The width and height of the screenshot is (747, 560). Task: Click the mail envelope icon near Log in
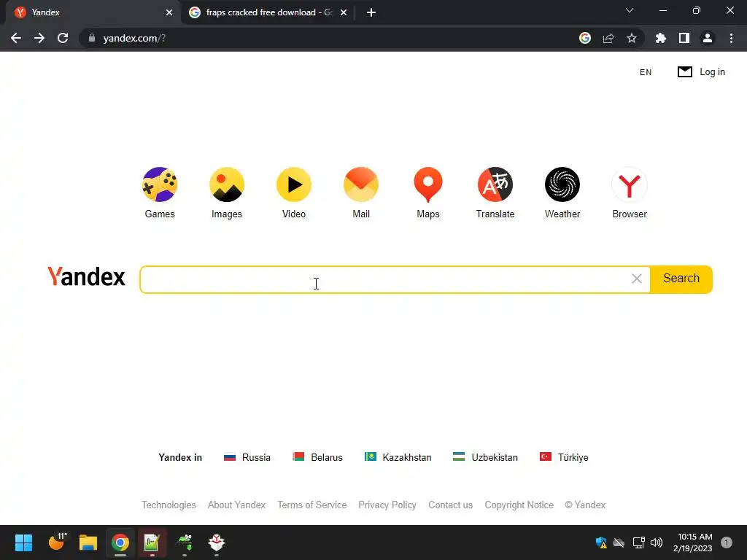click(x=684, y=72)
